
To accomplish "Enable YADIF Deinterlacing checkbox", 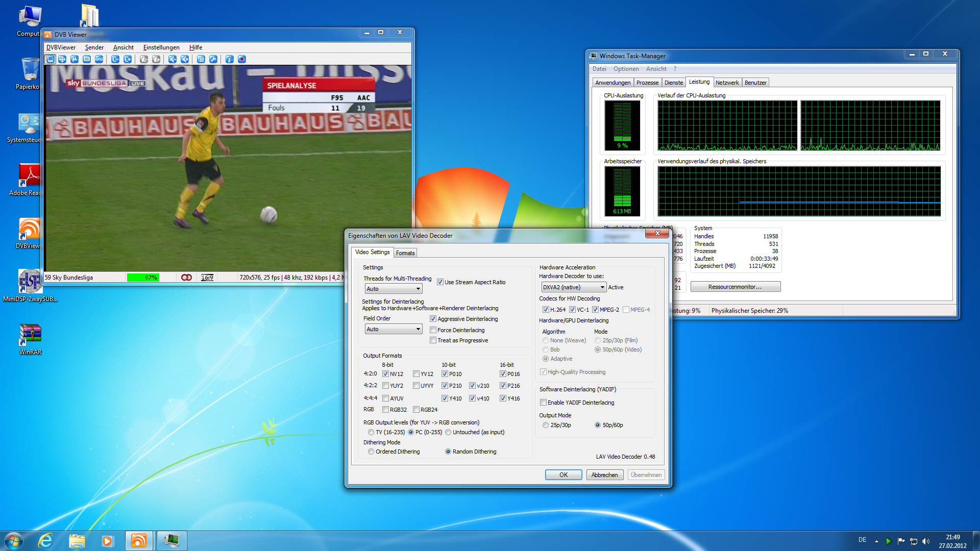I will point(544,403).
